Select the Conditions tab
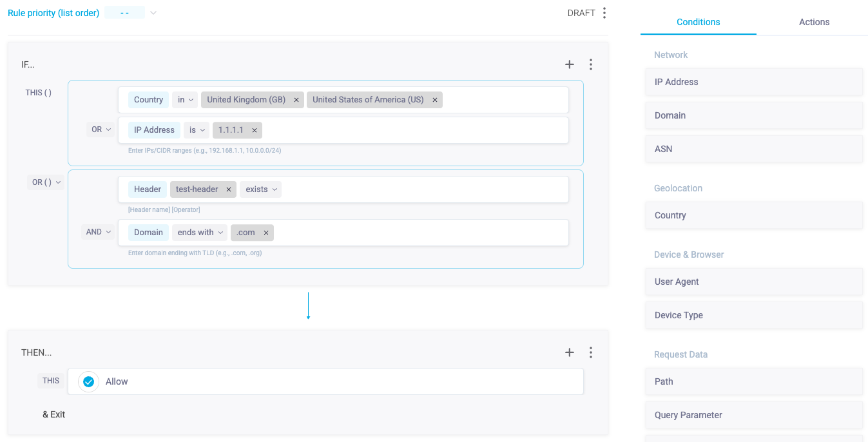Screen dimensions: 868x442 [698, 22]
